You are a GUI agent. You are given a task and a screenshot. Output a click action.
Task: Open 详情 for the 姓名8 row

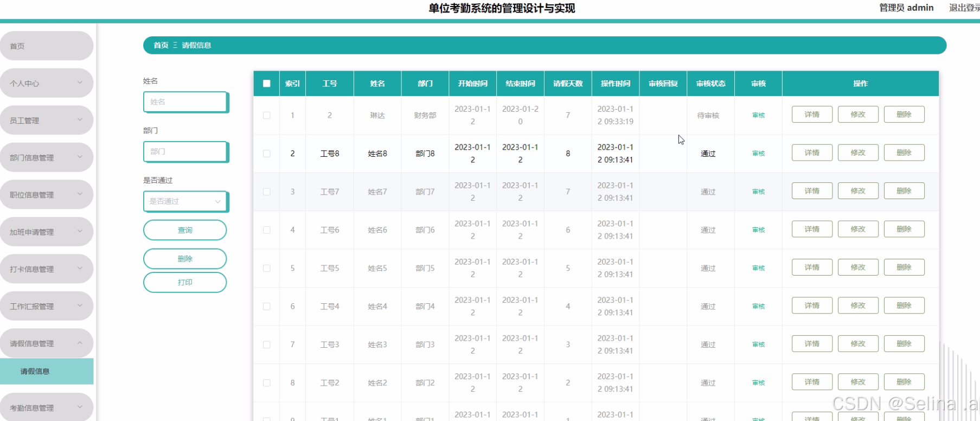812,153
